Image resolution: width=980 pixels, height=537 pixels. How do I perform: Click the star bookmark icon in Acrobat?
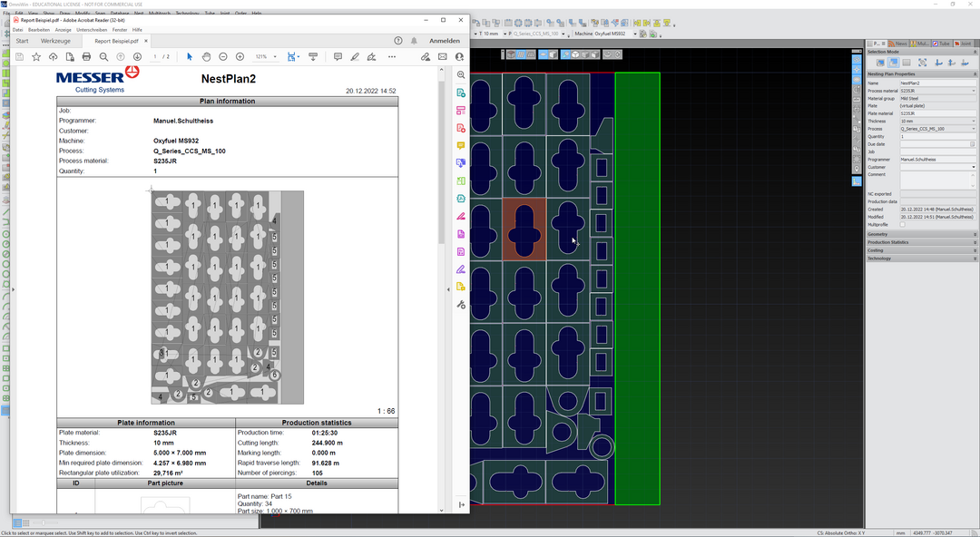(x=36, y=57)
